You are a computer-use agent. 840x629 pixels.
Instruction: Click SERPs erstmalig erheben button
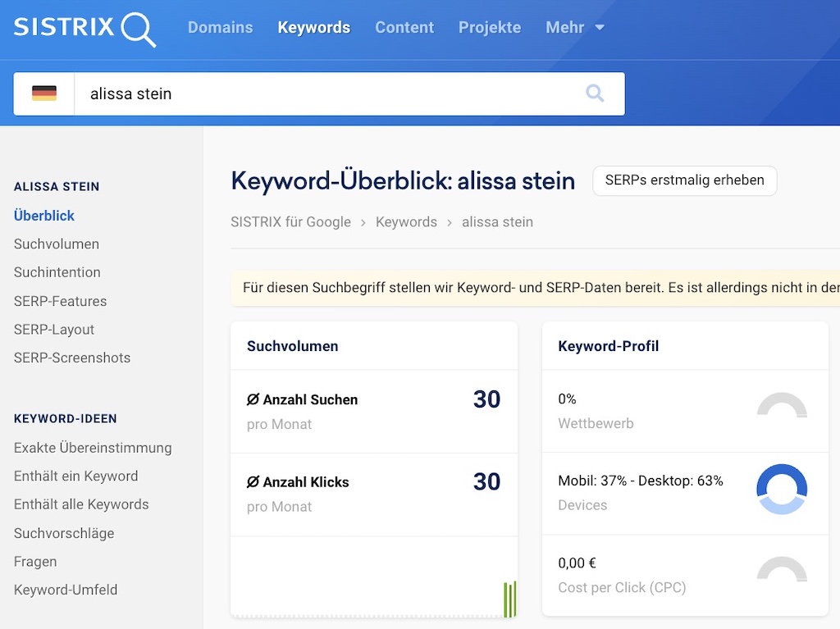click(x=685, y=180)
